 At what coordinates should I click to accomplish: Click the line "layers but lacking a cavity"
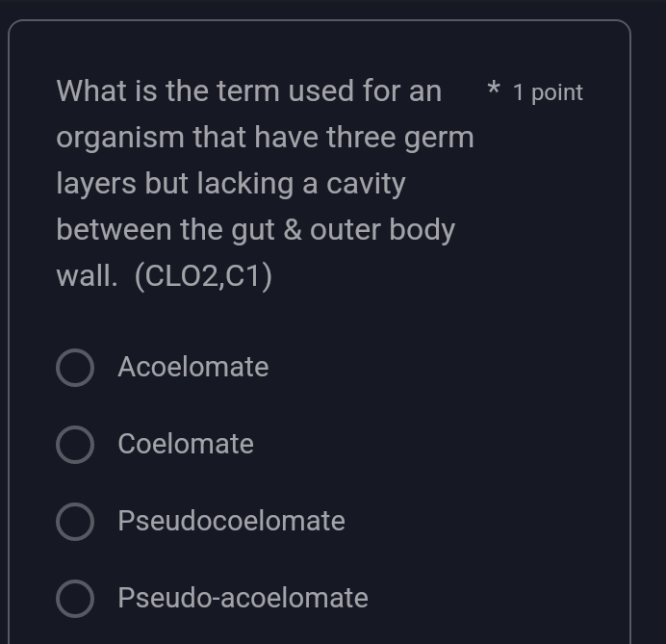[x=231, y=184]
